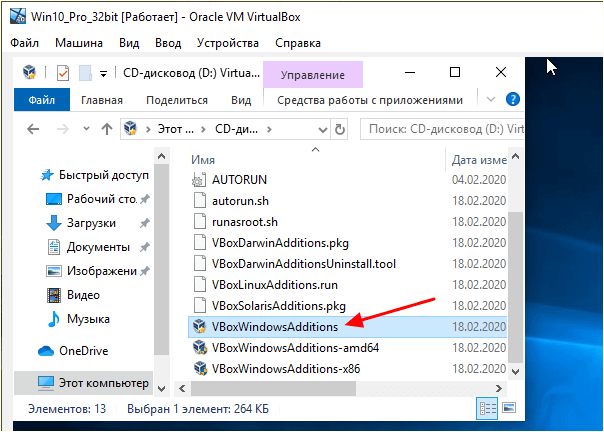
Task: Go up one folder level arrow
Action: tap(107, 129)
